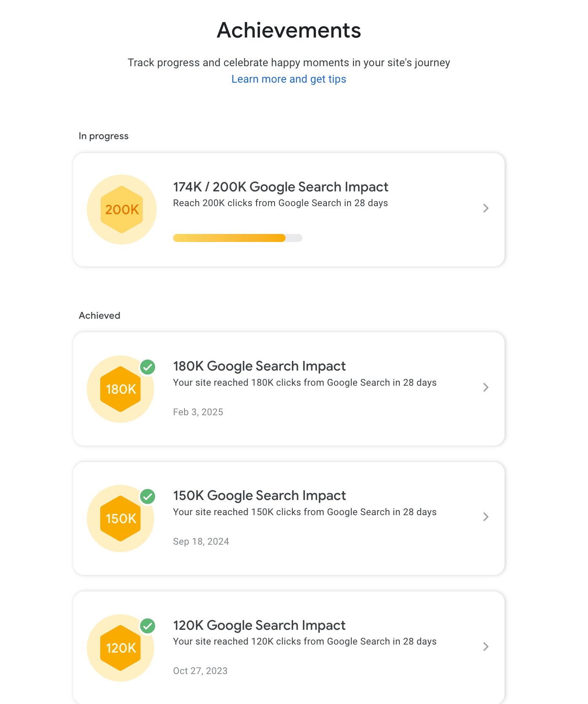The image size is (588, 704).
Task: Click the 120K achievement badge
Action: [120, 648]
